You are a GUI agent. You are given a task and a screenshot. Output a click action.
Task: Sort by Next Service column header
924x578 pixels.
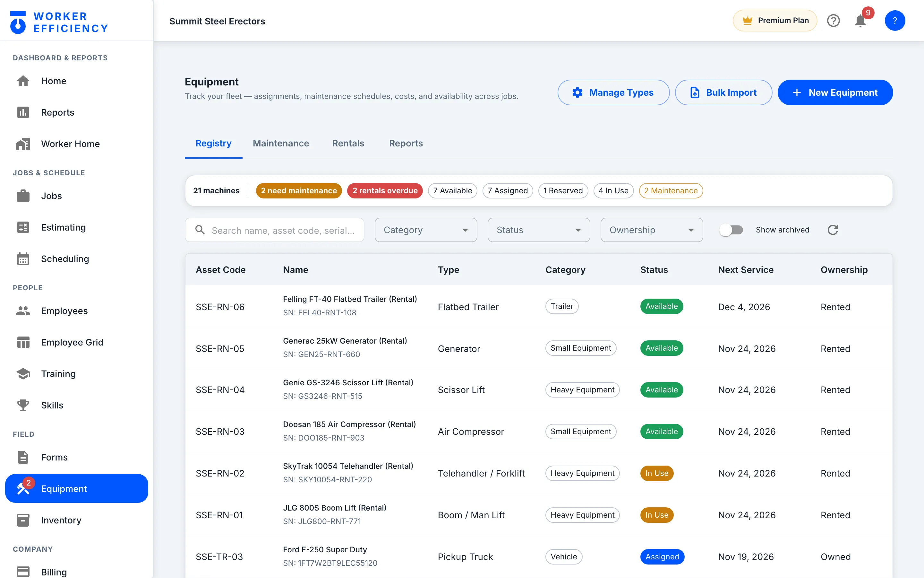745,270
